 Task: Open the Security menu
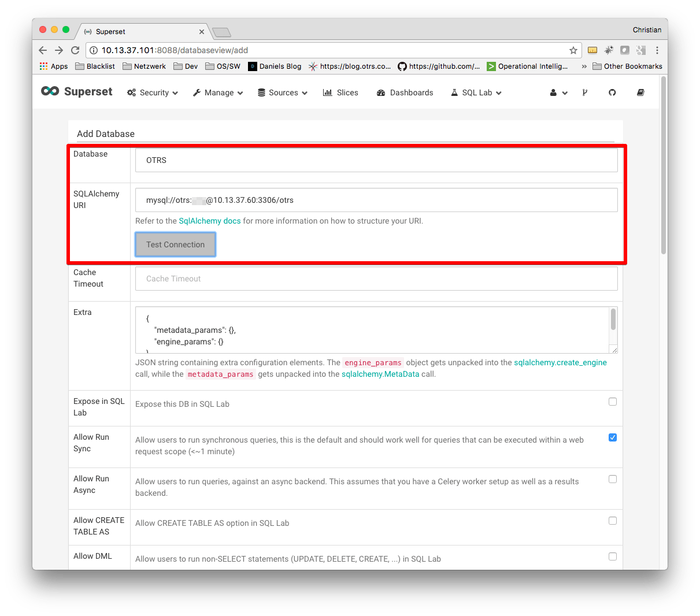153,92
